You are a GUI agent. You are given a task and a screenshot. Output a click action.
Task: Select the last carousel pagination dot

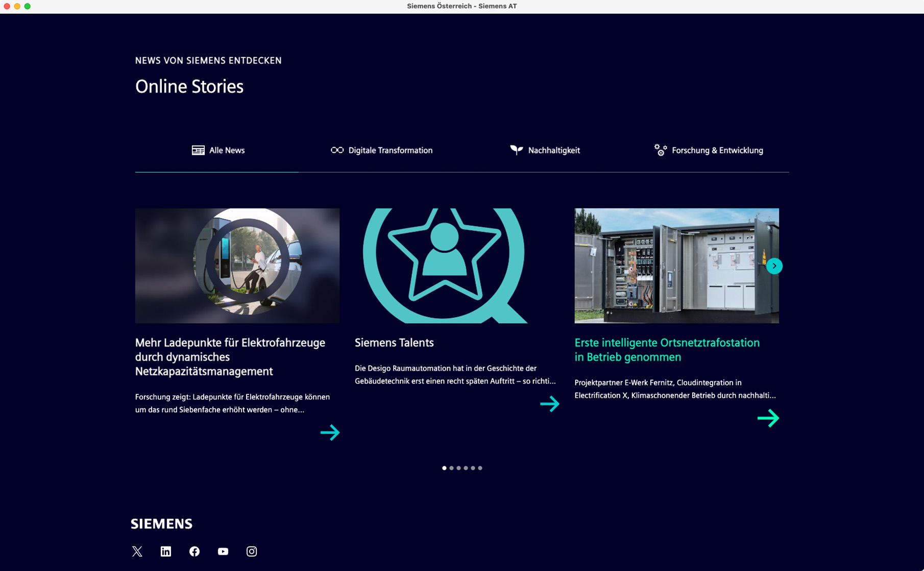pyautogui.click(x=480, y=468)
